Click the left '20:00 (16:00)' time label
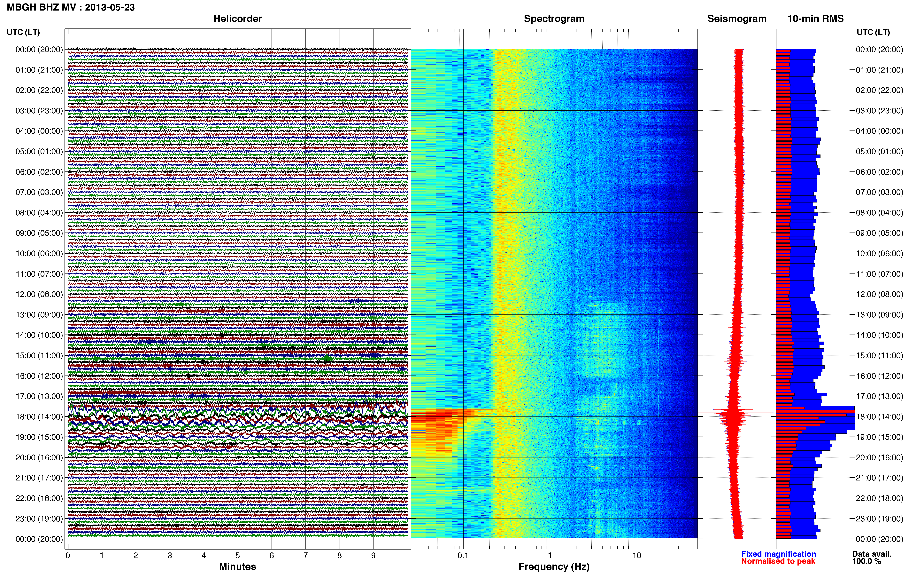The height and width of the screenshot is (578, 924). click(39, 457)
